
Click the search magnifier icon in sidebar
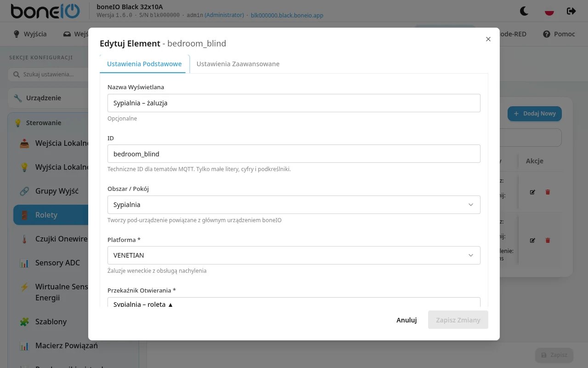pos(17,74)
